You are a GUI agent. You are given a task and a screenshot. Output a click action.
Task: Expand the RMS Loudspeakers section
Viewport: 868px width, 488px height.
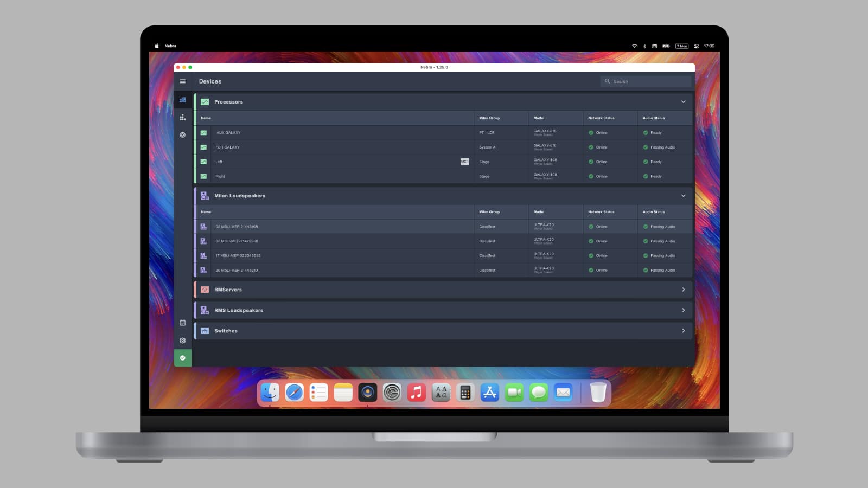(x=683, y=310)
